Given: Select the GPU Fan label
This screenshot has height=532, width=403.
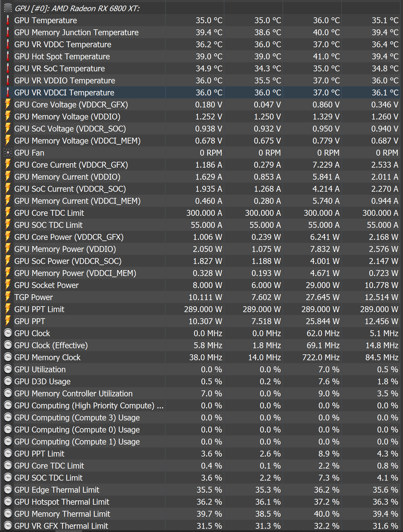Looking at the screenshot, I should 29,153.
